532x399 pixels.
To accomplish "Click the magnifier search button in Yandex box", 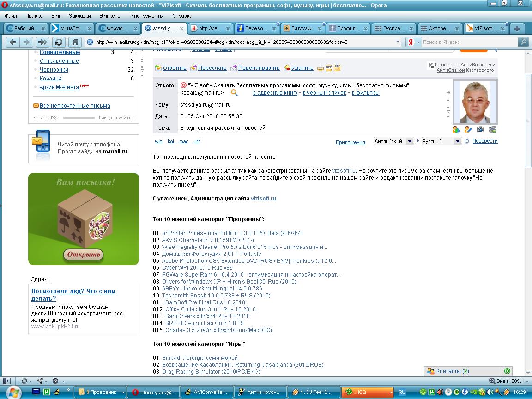I will tap(523, 42).
